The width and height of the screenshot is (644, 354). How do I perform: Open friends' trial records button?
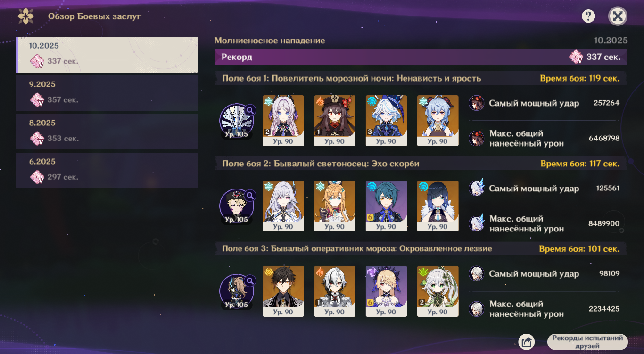click(x=587, y=342)
